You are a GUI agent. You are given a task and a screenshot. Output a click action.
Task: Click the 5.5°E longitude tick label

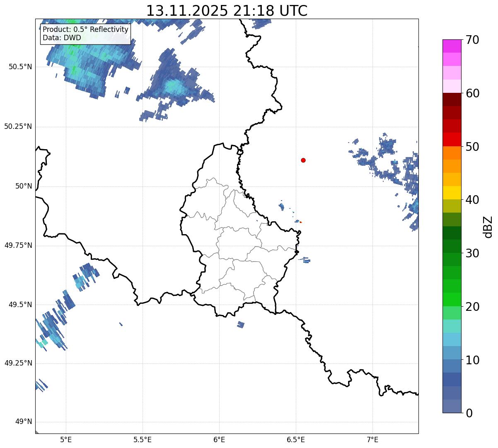pos(143,439)
